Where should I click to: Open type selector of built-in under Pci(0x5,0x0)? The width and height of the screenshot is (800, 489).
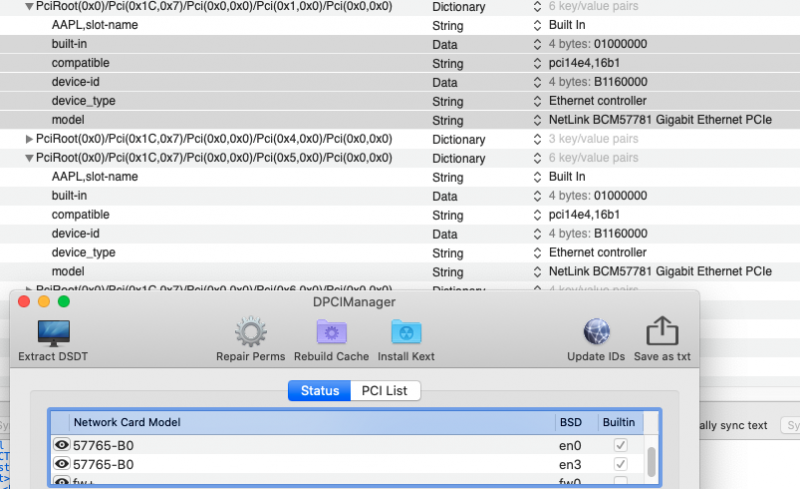pyautogui.click(x=537, y=196)
